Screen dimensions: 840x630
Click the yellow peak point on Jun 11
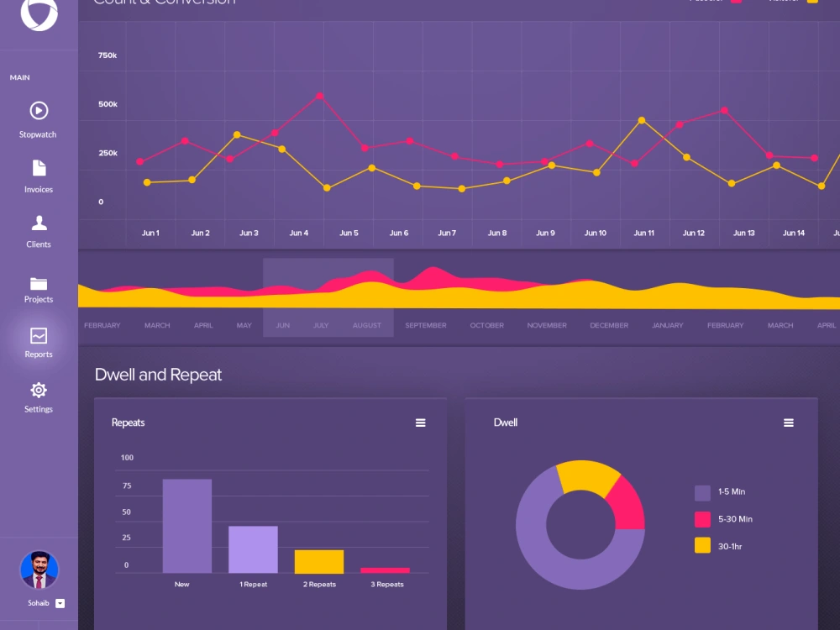tap(642, 120)
